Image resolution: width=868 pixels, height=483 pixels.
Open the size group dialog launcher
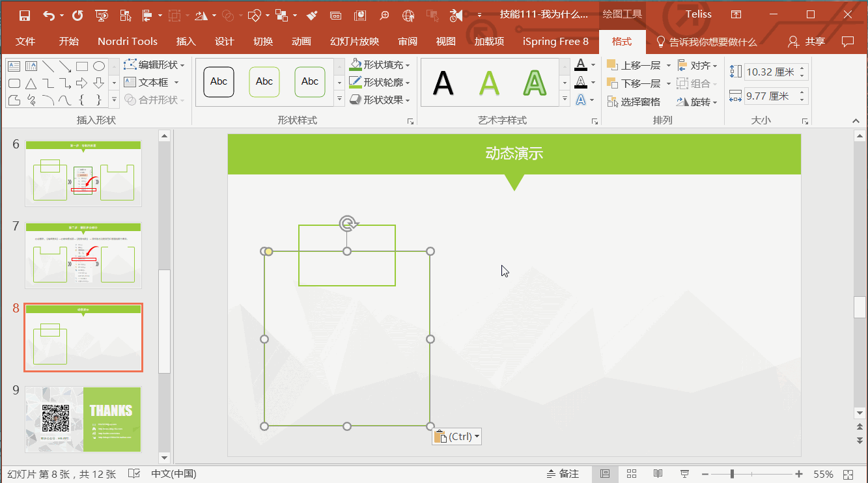[x=805, y=121]
